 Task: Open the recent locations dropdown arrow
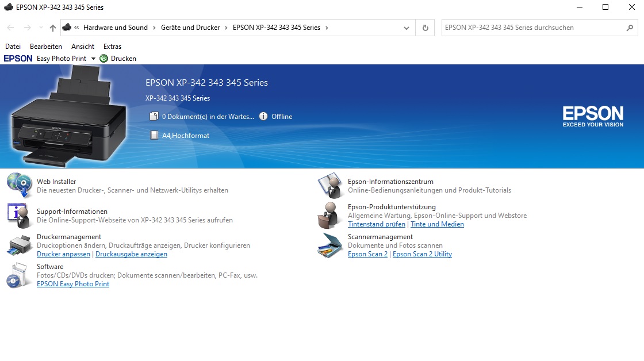41,28
